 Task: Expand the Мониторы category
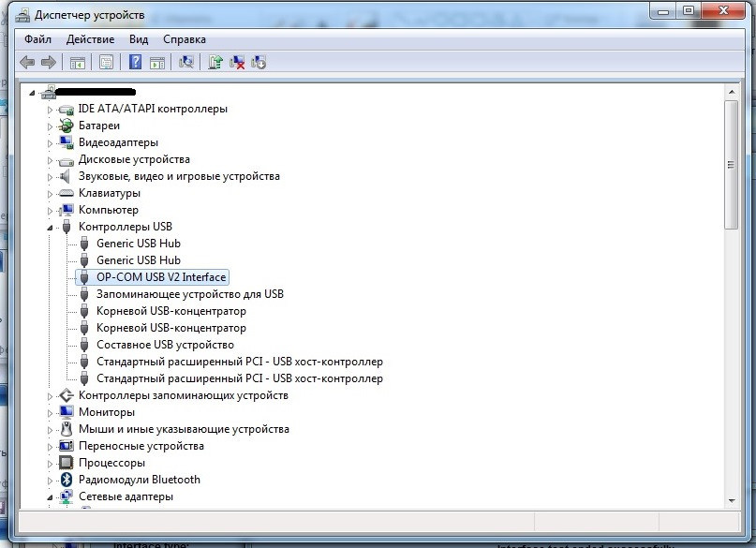[50, 413]
